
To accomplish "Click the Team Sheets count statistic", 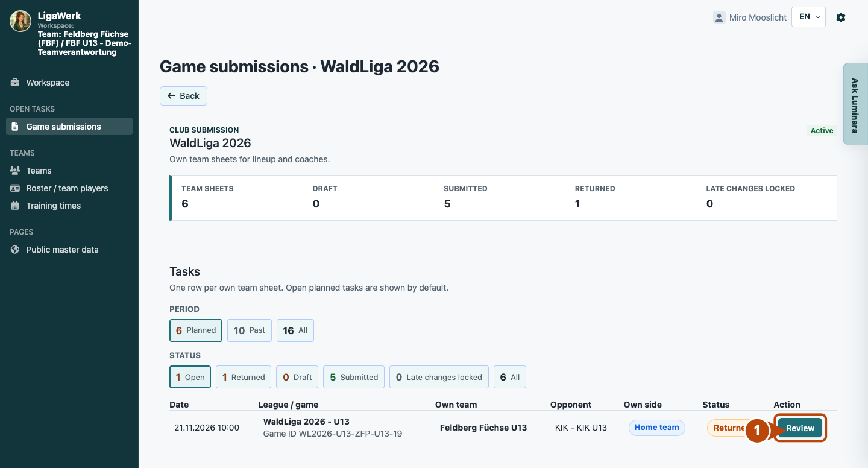I will click(x=207, y=197).
